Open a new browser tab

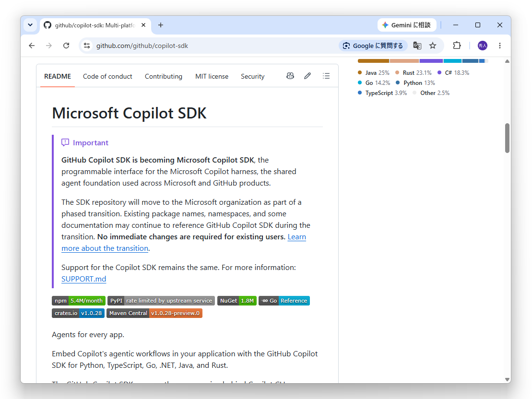[161, 25]
